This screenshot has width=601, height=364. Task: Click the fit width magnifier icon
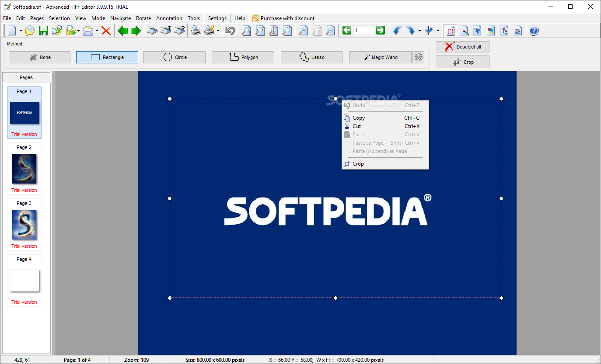[260, 31]
